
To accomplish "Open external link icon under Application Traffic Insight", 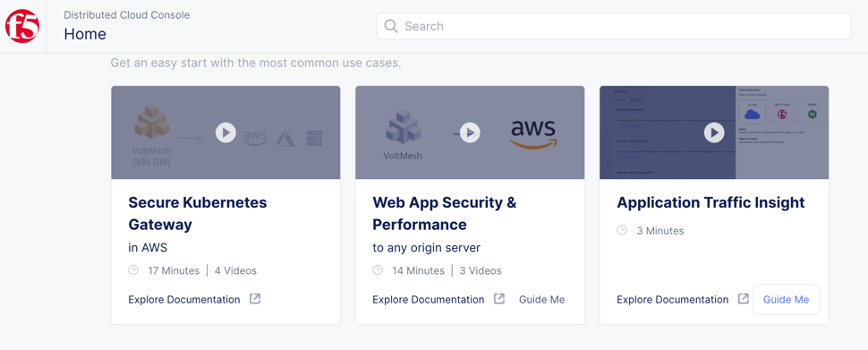I will pyautogui.click(x=743, y=299).
